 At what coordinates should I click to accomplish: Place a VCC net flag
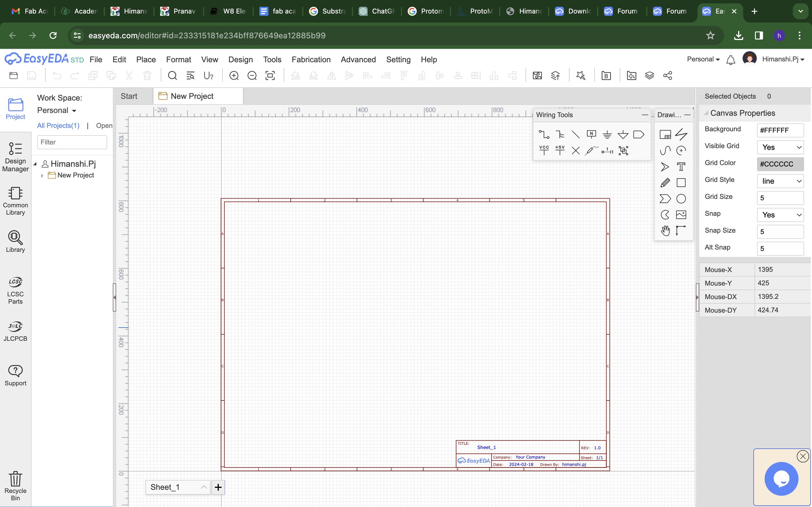tap(544, 151)
